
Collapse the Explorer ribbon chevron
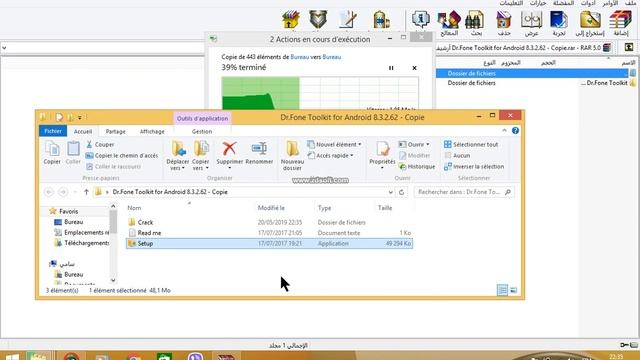[x=504, y=131]
